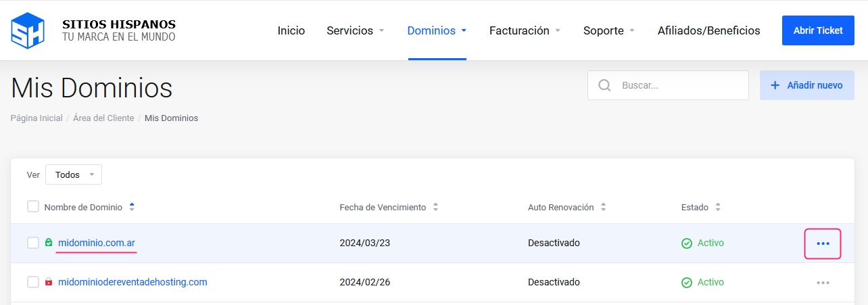The height and width of the screenshot is (305, 868).
Task: Focus the Buscar search field
Action: [679, 86]
